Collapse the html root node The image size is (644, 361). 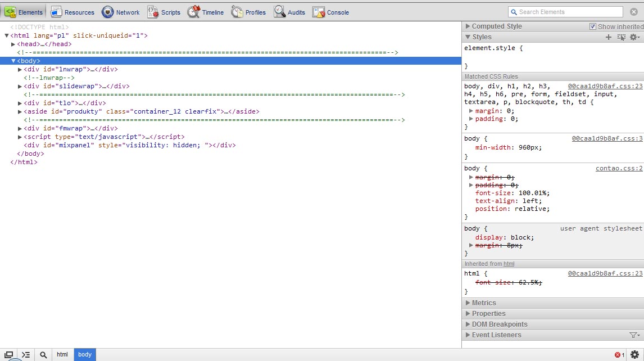click(7, 36)
